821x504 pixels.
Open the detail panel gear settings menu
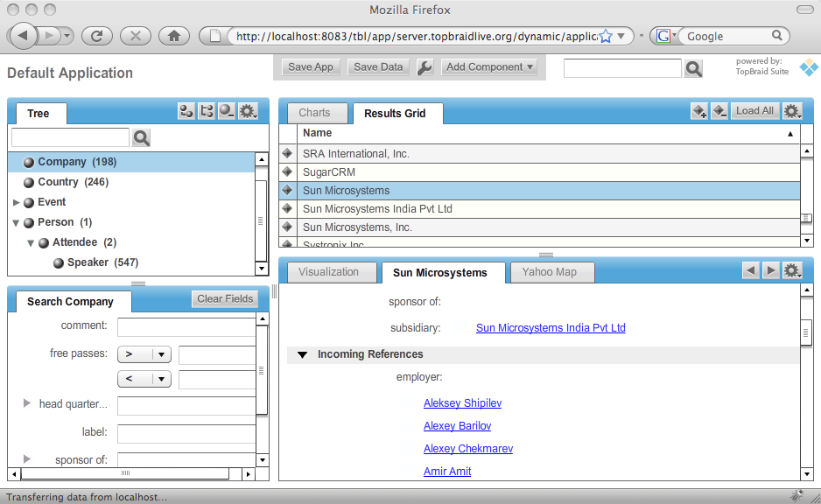point(791,270)
